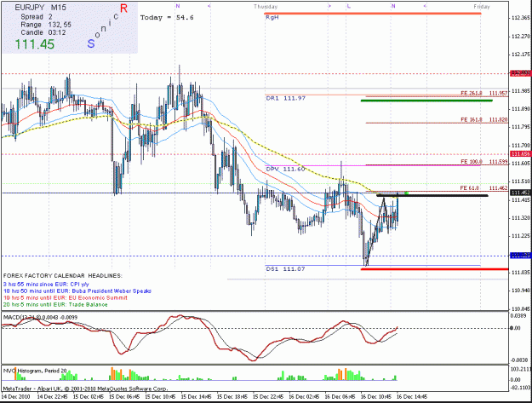Viewport: 532px width, 403px height.
Task: Click the 110.845 price scale label
Action: point(520,309)
